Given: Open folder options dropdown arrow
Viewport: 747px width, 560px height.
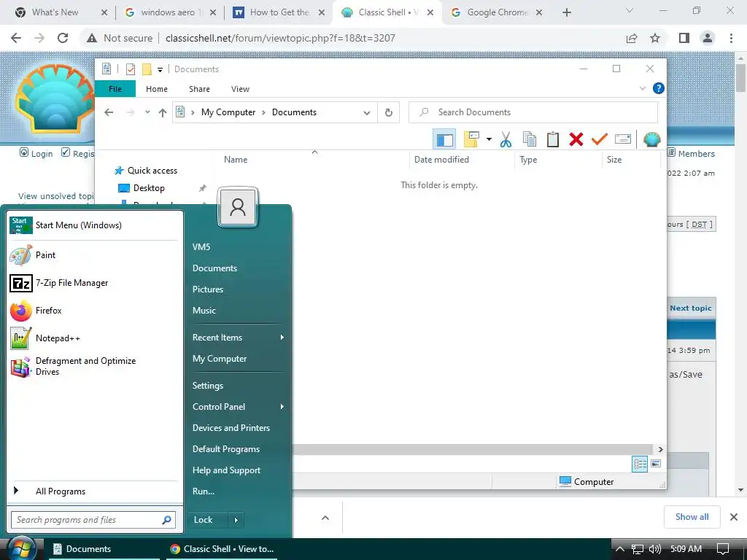Looking at the screenshot, I should pyautogui.click(x=489, y=139).
